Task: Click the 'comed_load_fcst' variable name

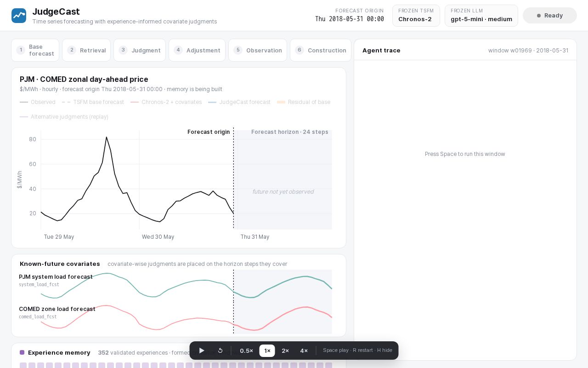Action: 38,317
